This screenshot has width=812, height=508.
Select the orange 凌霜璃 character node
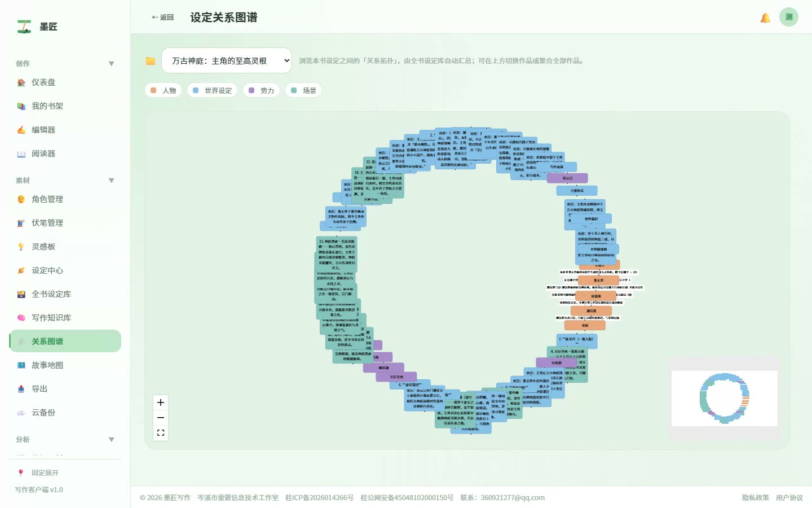[x=595, y=296]
